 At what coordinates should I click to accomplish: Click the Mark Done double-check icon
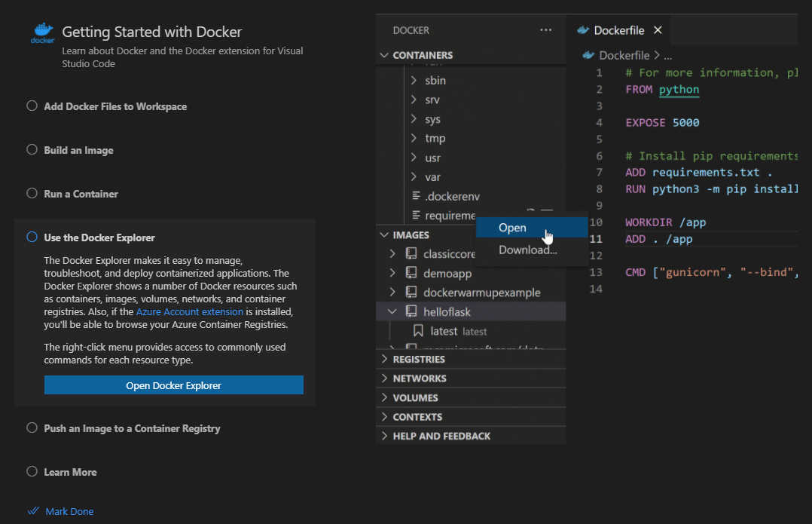coord(34,511)
